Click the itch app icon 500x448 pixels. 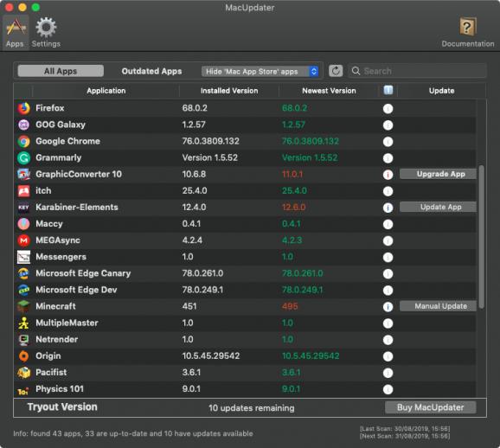point(23,191)
